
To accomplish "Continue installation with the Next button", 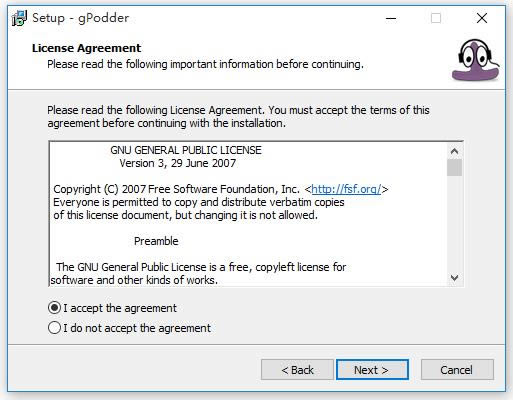I will click(x=372, y=370).
